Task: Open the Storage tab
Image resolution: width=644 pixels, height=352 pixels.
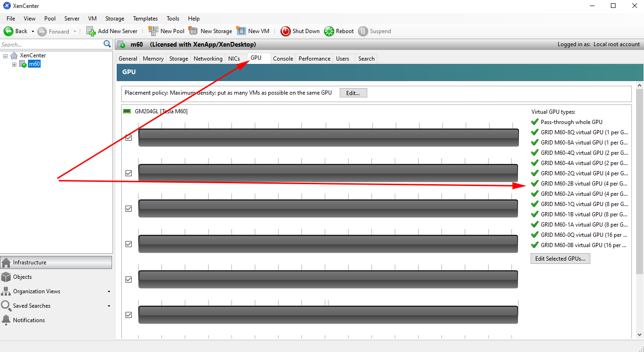Action: point(179,59)
